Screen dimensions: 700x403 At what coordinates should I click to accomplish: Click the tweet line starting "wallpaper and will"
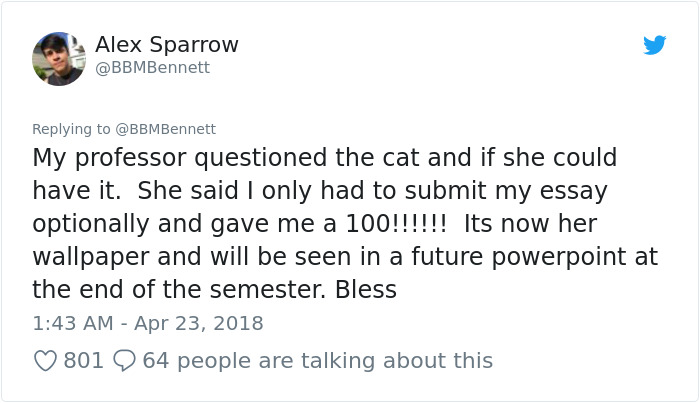click(345, 257)
